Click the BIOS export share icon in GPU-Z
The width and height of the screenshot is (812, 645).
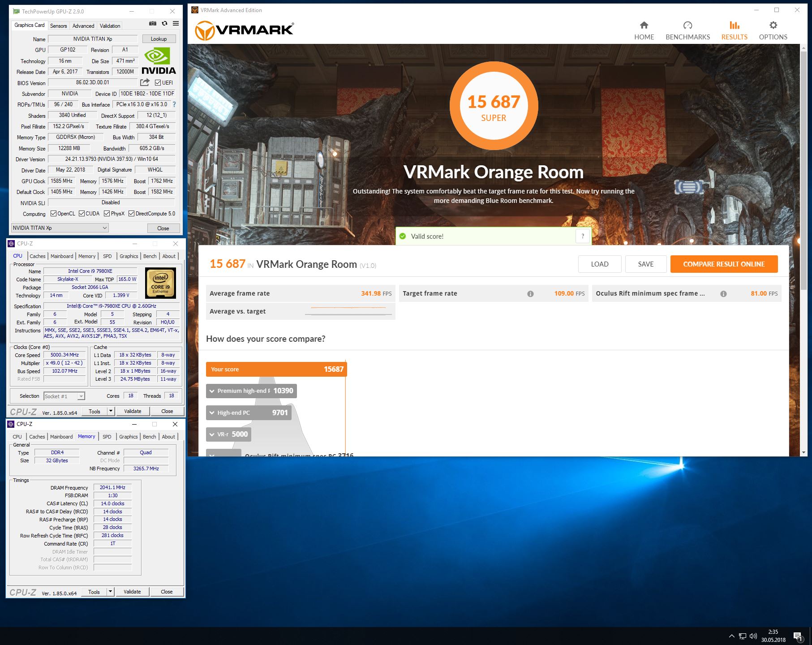(145, 82)
